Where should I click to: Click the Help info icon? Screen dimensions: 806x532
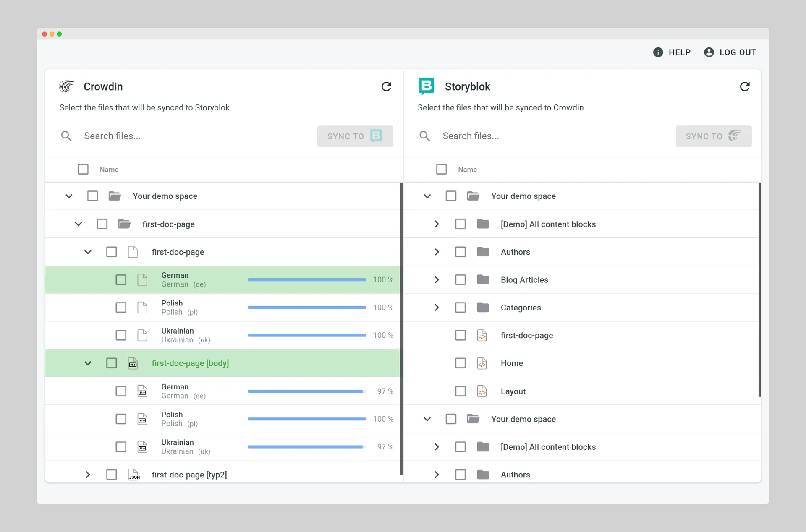pyautogui.click(x=658, y=52)
